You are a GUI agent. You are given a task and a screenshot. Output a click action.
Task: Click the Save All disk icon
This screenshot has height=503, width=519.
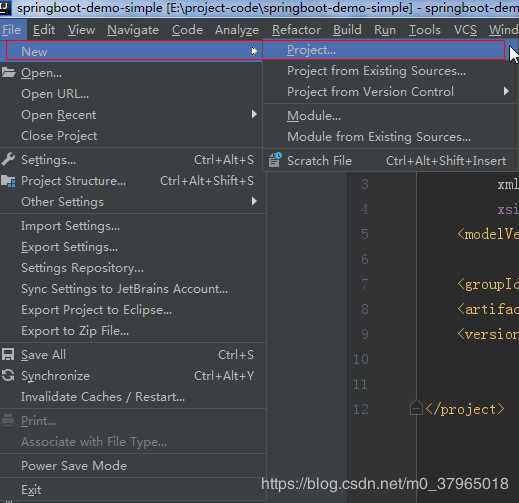[8, 354]
